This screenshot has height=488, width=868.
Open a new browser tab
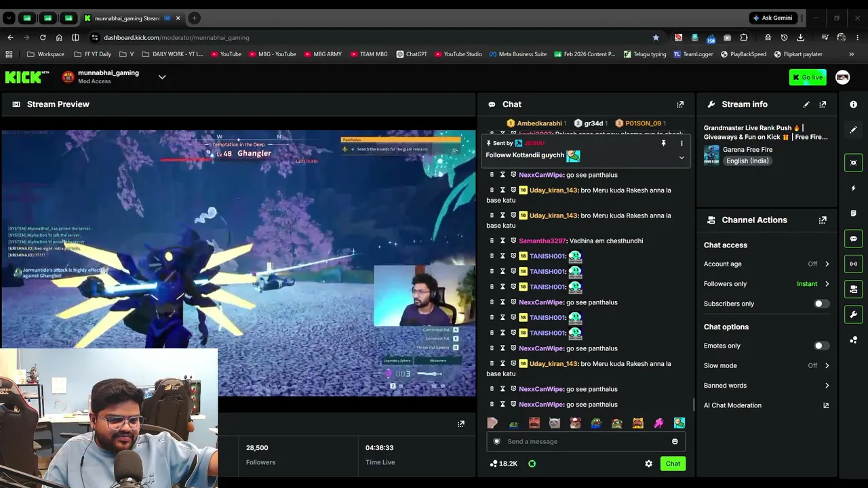(194, 18)
